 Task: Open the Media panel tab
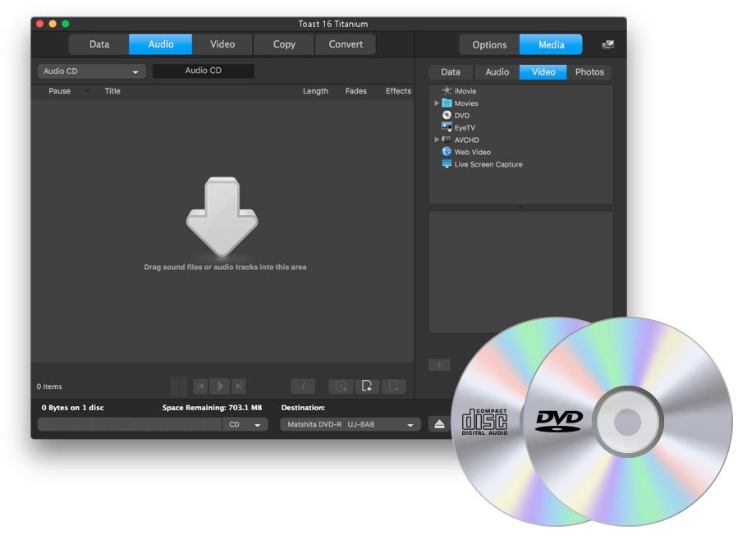(551, 45)
